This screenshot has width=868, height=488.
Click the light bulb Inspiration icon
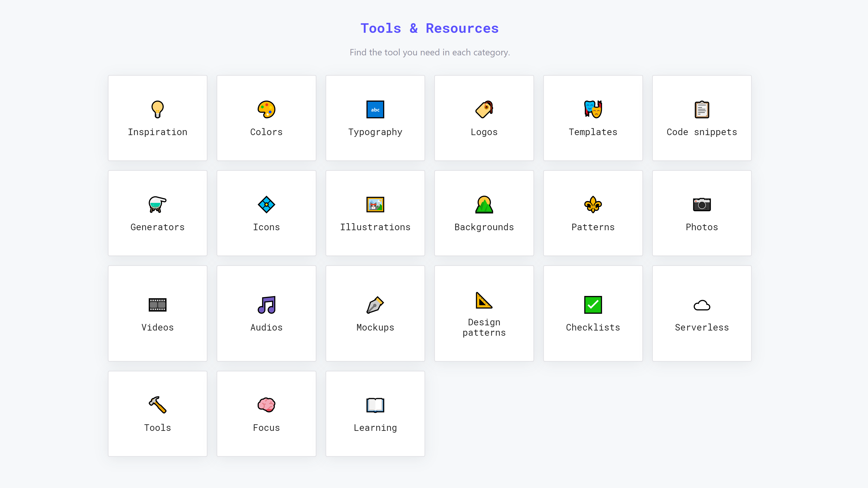(x=157, y=109)
